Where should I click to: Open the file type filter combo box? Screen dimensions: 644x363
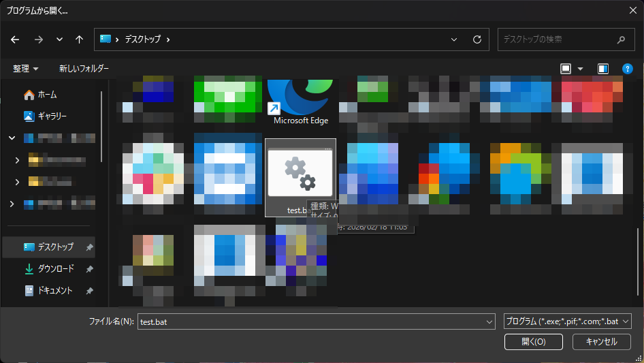[568, 321]
